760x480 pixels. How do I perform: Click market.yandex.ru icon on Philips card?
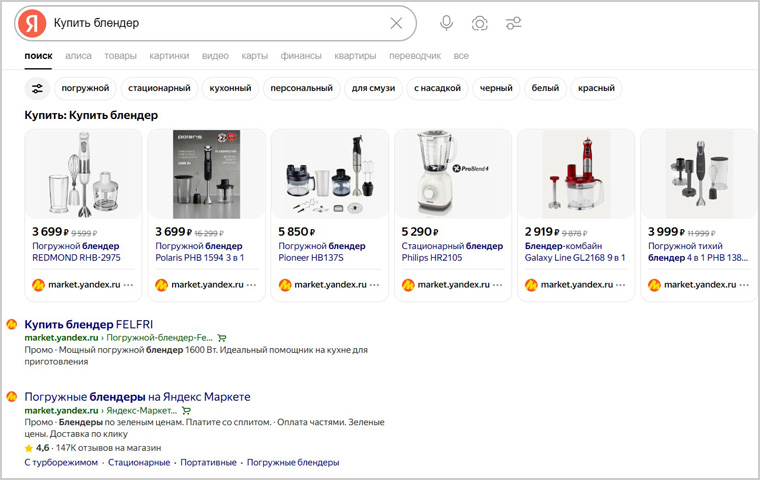click(408, 285)
